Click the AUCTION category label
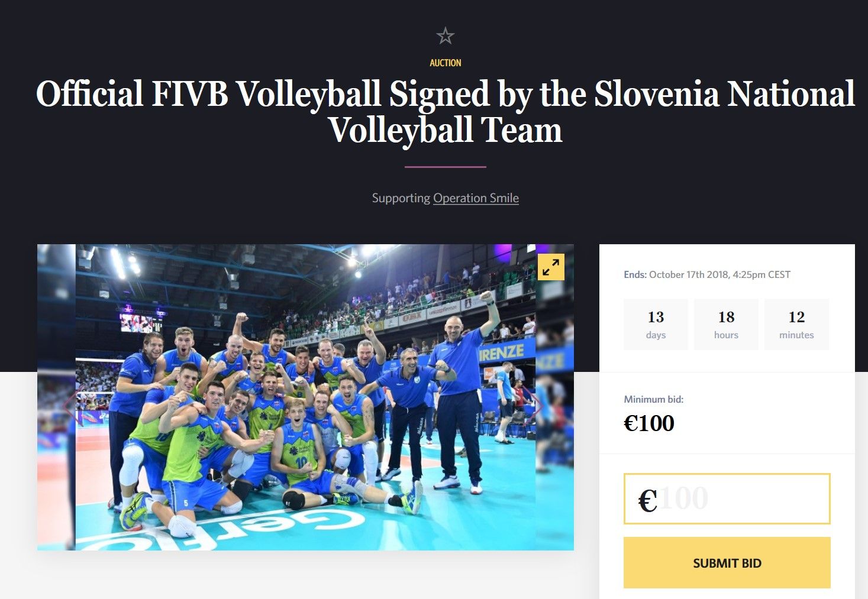The image size is (868, 599). tap(446, 63)
